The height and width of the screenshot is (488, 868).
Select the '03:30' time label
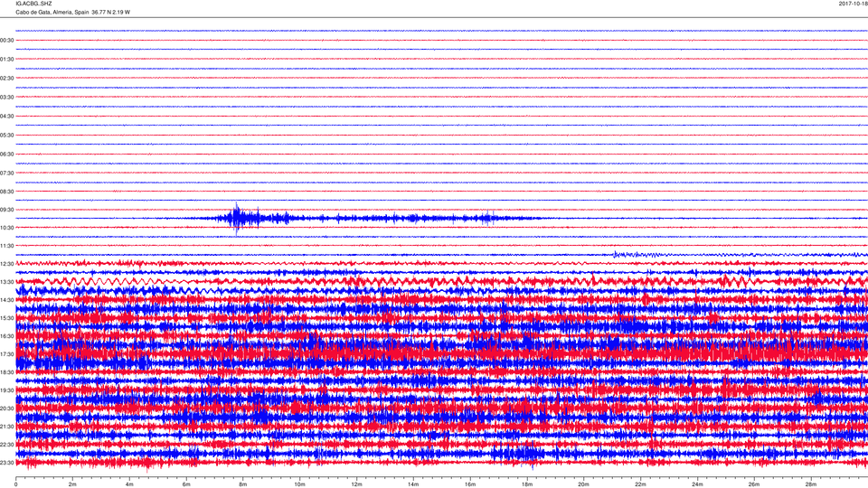click(x=7, y=98)
